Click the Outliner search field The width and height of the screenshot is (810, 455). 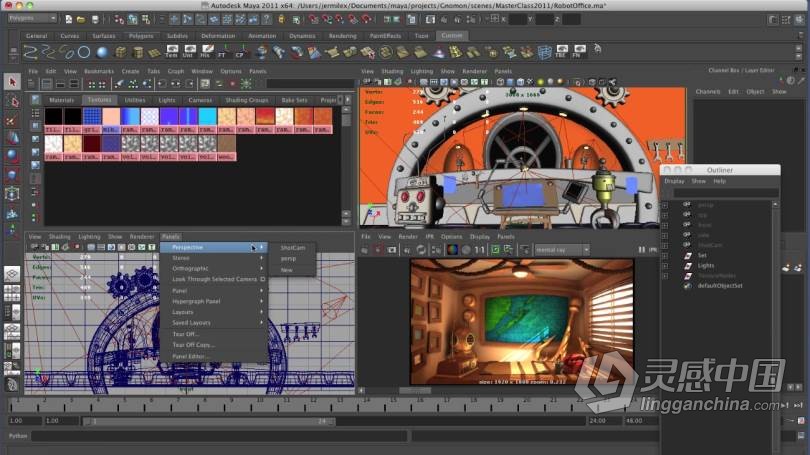[x=726, y=193]
